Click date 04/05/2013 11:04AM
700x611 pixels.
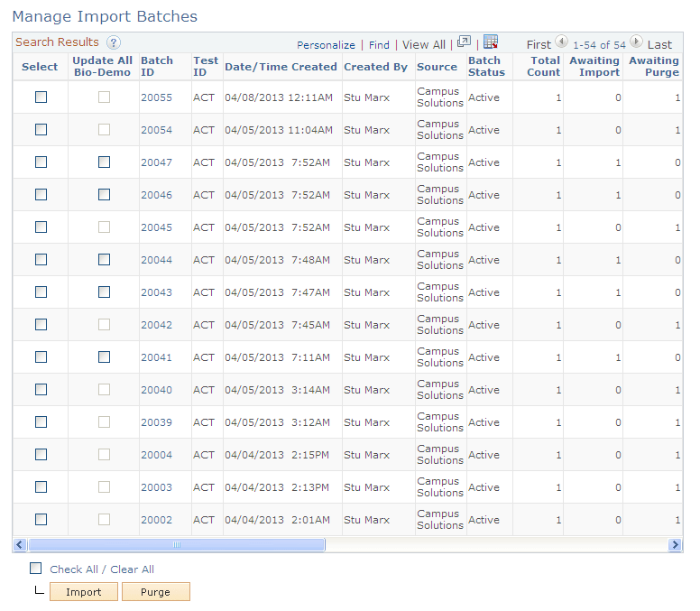coord(279,130)
